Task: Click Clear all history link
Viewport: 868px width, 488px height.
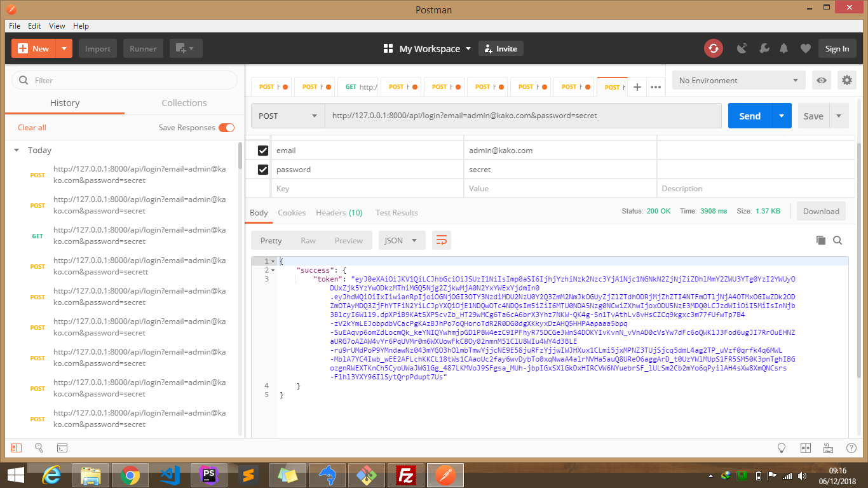Action: pyautogui.click(x=32, y=128)
